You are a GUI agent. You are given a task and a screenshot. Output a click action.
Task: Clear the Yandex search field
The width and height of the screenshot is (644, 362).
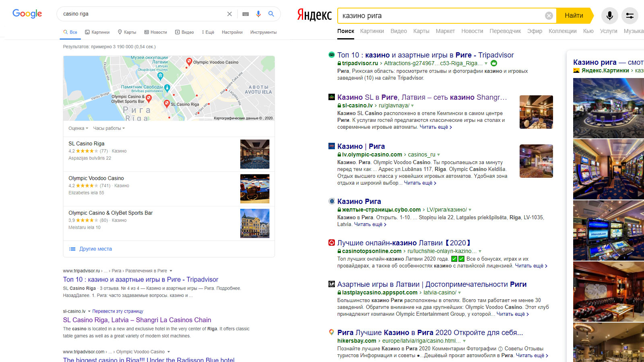[x=549, y=16]
